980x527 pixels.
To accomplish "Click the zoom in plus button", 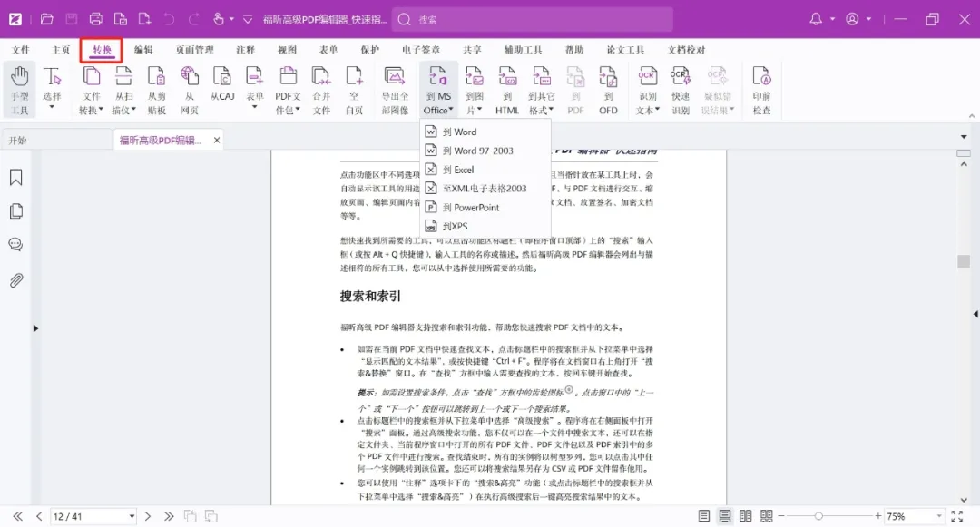I will (x=877, y=516).
